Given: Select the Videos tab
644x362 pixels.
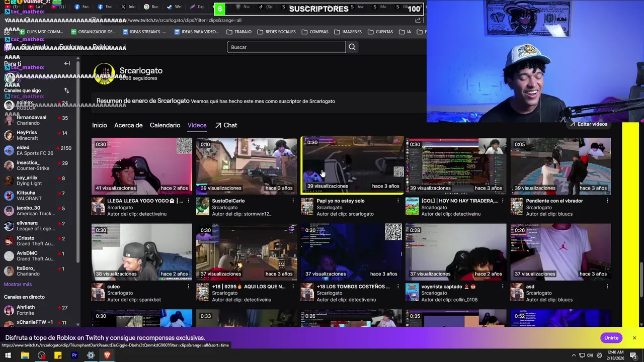Looking at the screenshot, I should (x=197, y=125).
